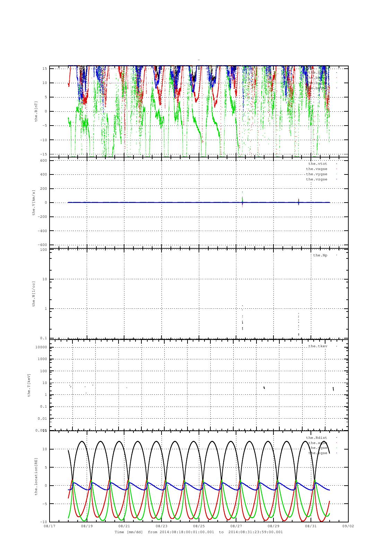Click the the.B[nT] axis title
The width and height of the screenshot is (392, 555).
click(x=36, y=111)
